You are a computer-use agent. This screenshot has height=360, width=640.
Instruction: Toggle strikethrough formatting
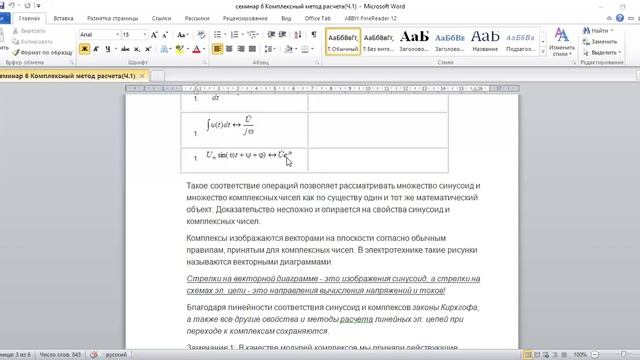[x=125, y=49]
